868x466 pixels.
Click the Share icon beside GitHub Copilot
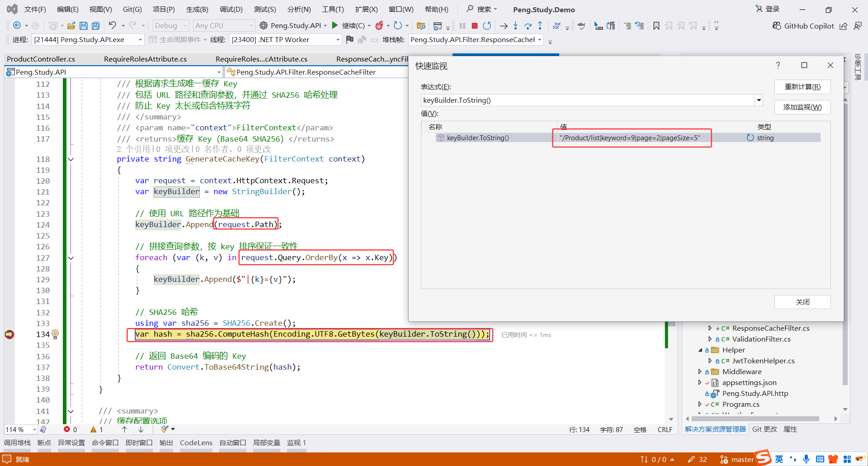pyautogui.click(x=844, y=26)
